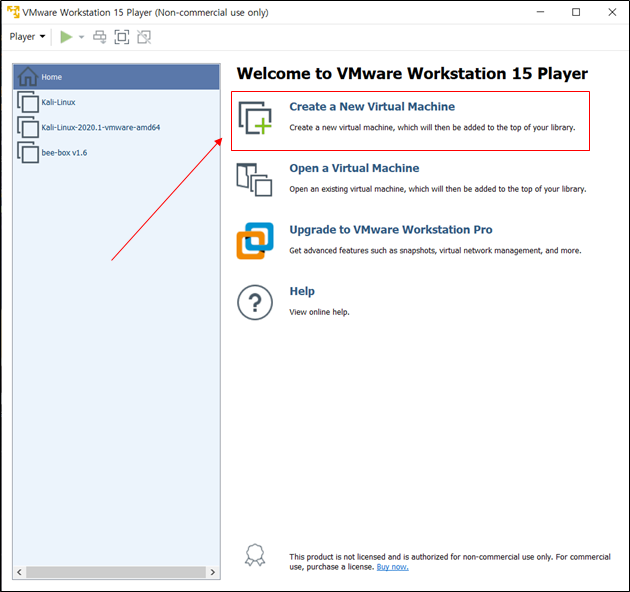Click the green Power On play button
This screenshot has height=592, width=630.
(66, 37)
